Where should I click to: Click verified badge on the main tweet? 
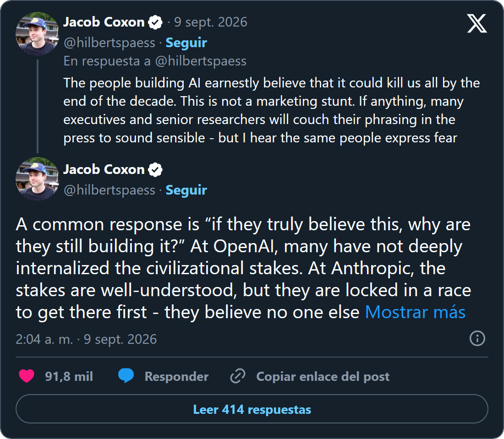(x=155, y=170)
